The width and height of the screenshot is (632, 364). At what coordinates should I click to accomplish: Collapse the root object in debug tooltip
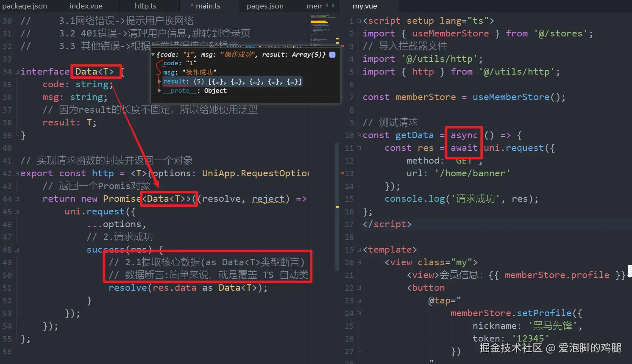coord(153,55)
